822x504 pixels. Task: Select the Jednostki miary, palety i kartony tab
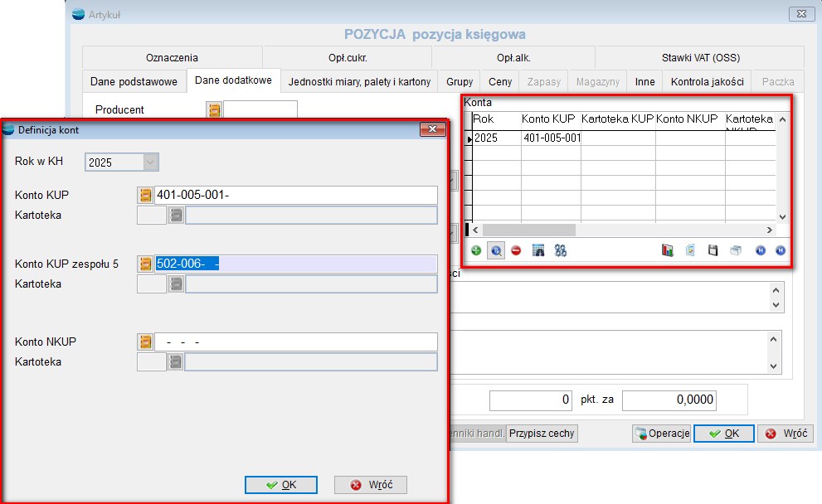pos(359,82)
